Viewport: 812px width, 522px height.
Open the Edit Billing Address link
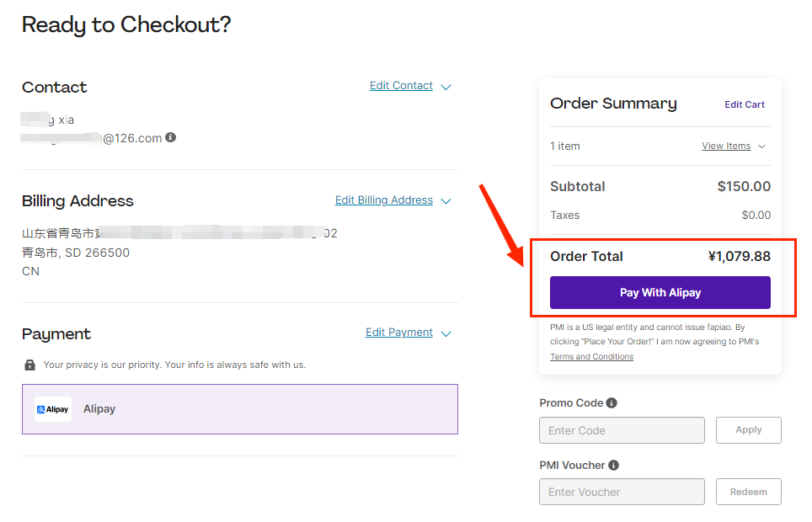[x=383, y=200]
